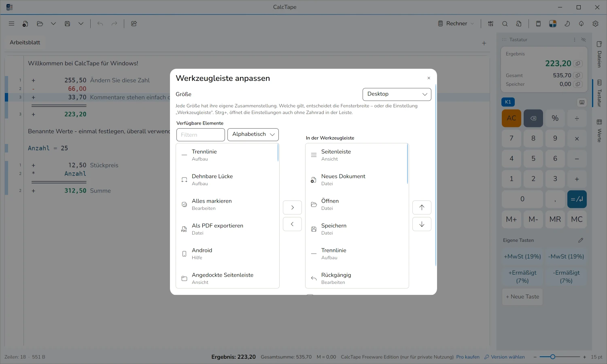The width and height of the screenshot is (607, 364).
Task: Click the share/export toolbar icon
Action: [134, 23]
